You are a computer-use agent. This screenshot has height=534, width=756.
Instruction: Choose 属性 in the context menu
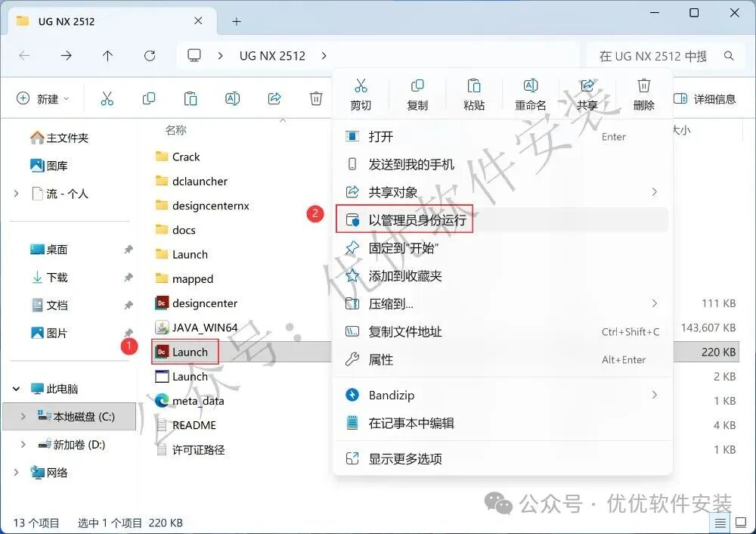tap(502, 359)
